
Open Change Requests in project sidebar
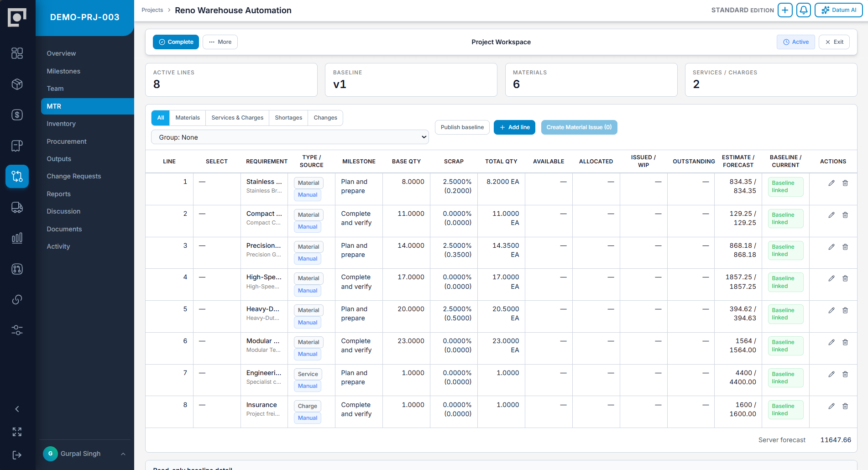point(74,176)
